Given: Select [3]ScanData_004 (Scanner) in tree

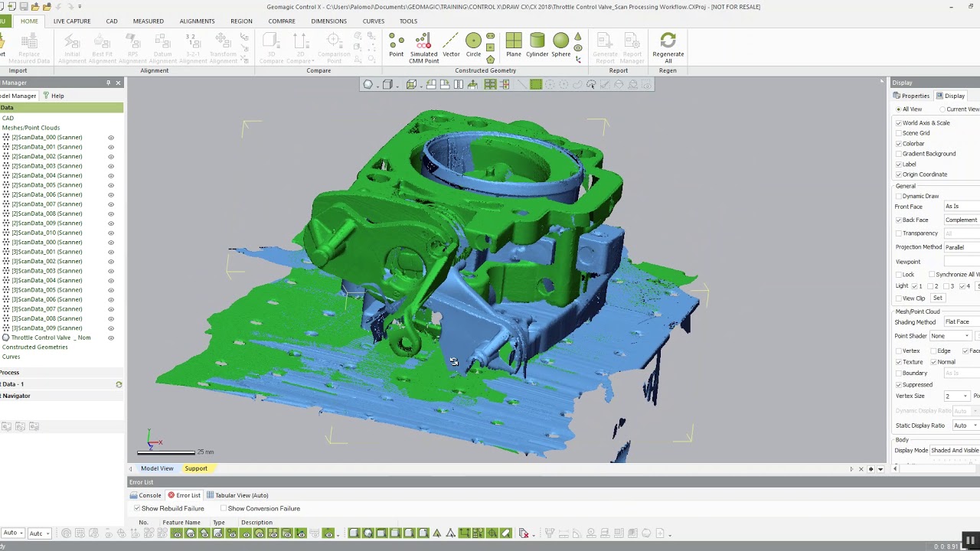Looking at the screenshot, I should [47, 281].
